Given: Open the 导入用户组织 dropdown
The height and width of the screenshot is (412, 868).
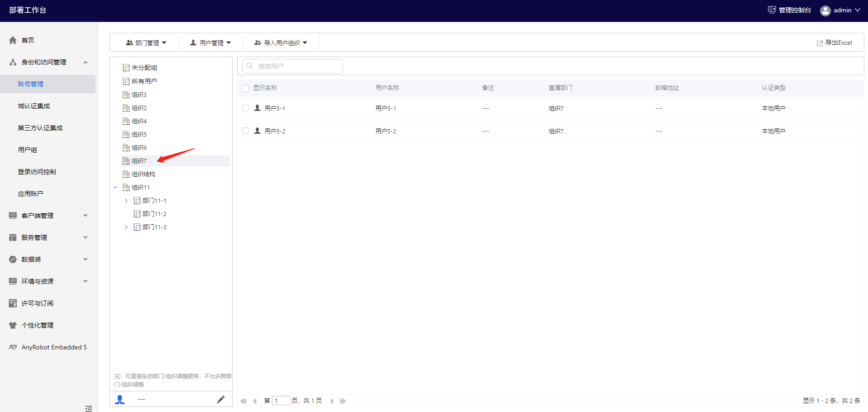Looking at the screenshot, I should tap(281, 42).
